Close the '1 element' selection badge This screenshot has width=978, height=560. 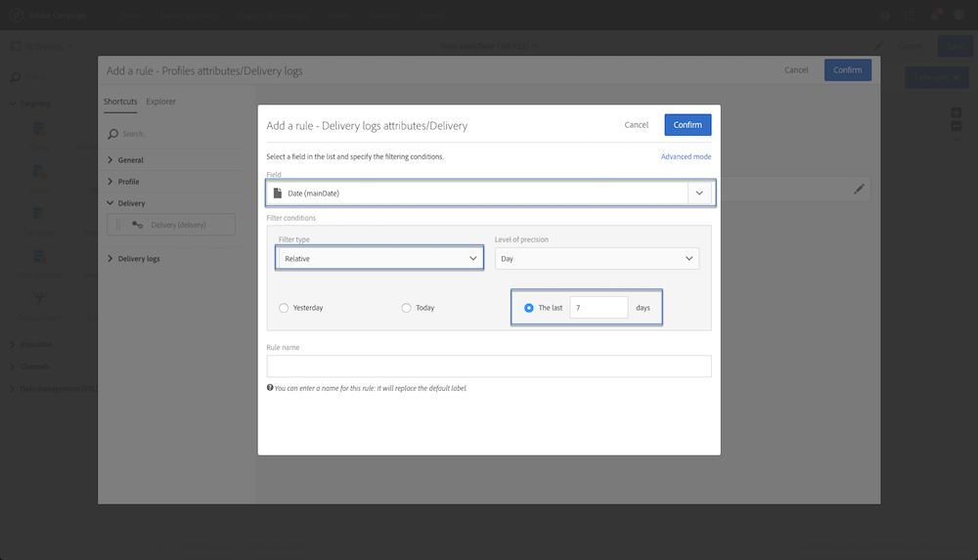tap(956, 78)
